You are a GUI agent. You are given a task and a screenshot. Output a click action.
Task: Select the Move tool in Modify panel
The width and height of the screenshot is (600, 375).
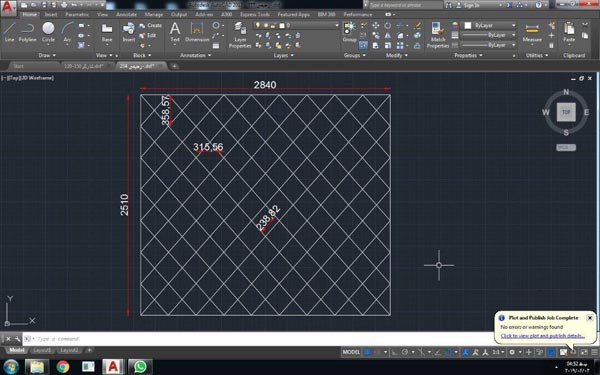click(x=376, y=26)
